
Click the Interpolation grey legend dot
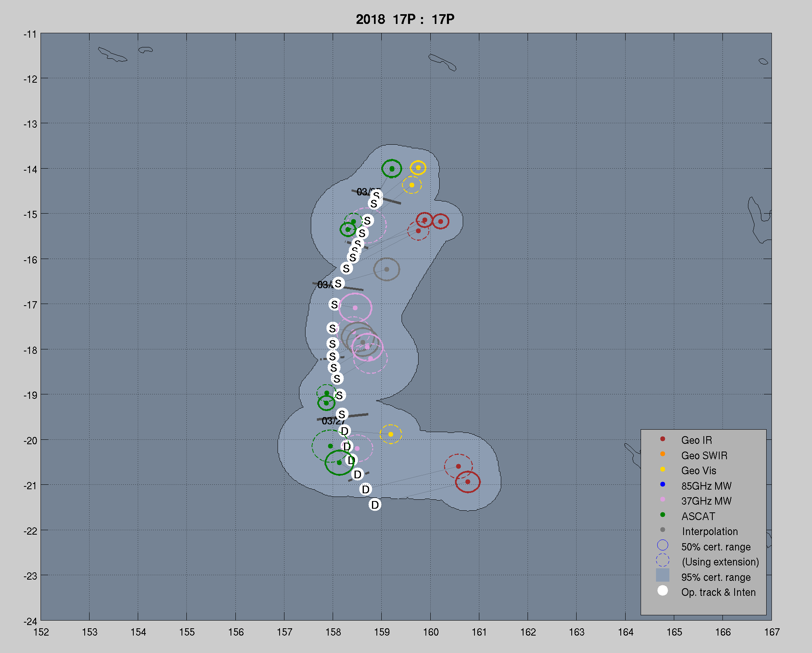pos(662,530)
